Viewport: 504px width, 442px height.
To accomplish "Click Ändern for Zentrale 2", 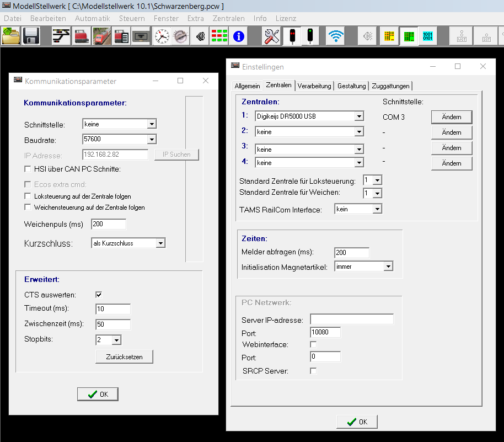I will (452, 132).
